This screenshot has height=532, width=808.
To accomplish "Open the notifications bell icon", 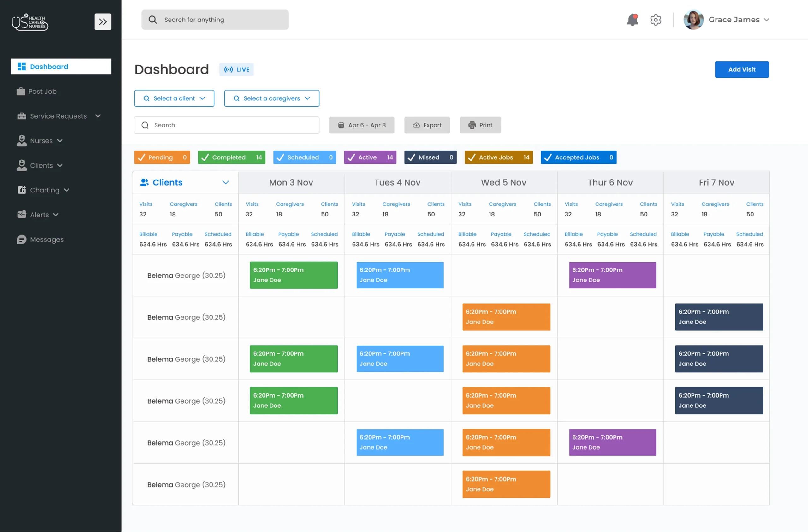I will click(x=632, y=20).
